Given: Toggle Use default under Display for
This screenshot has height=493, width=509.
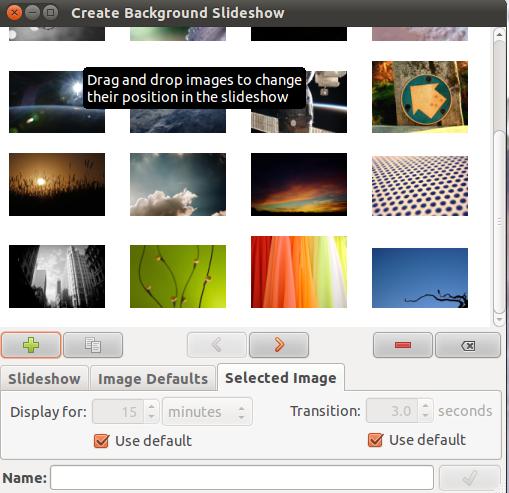Looking at the screenshot, I should (x=101, y=441).
